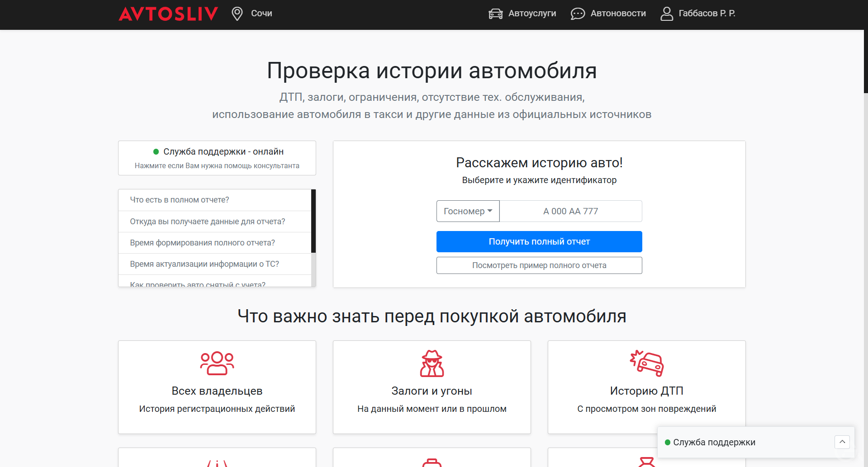Open Посмотреть пример полного отчета
The height and width of the screenshot is (467, 868).
[539, 265]
